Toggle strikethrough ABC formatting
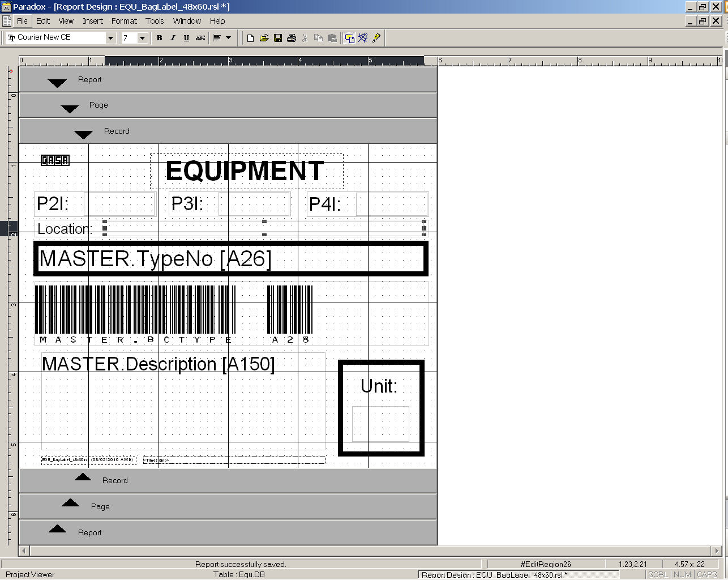Viewport: 728px width, 580px height. (x=200, y=38)
